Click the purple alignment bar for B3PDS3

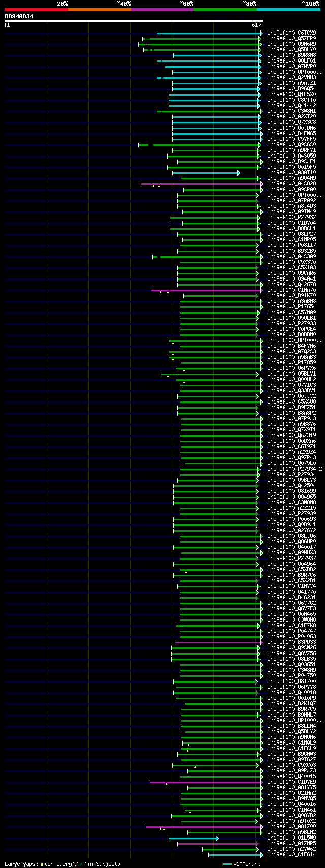coord(219,642)
